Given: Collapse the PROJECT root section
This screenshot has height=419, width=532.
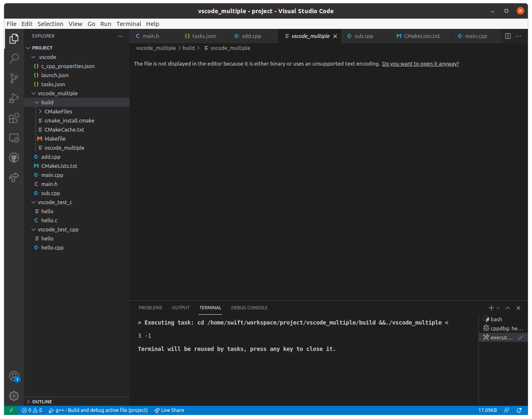Looking at the screenshot, I should [x=77, y=48].
